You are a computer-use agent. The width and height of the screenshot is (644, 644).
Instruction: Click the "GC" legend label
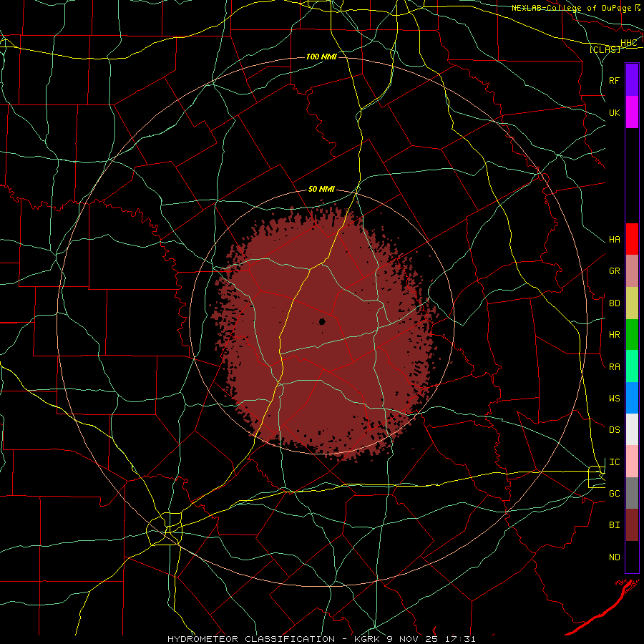tap(614, 494)
